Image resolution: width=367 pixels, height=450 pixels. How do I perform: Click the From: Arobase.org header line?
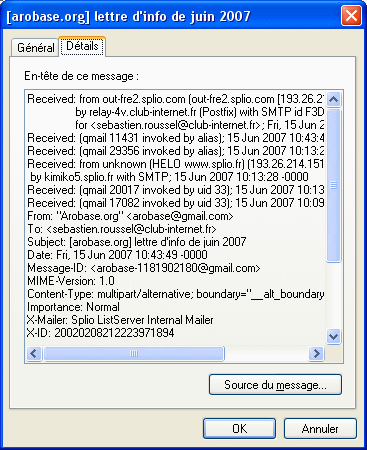[130, 216]
